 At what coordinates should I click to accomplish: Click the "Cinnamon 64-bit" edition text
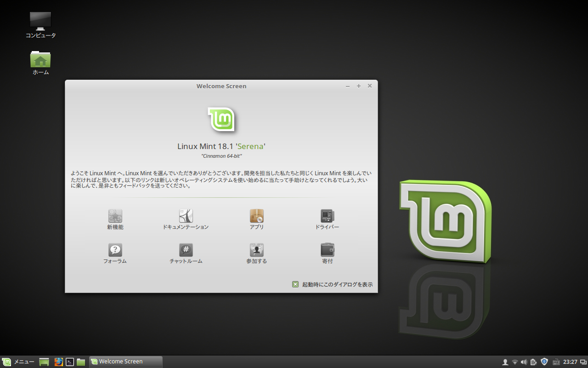coord(221,156)
